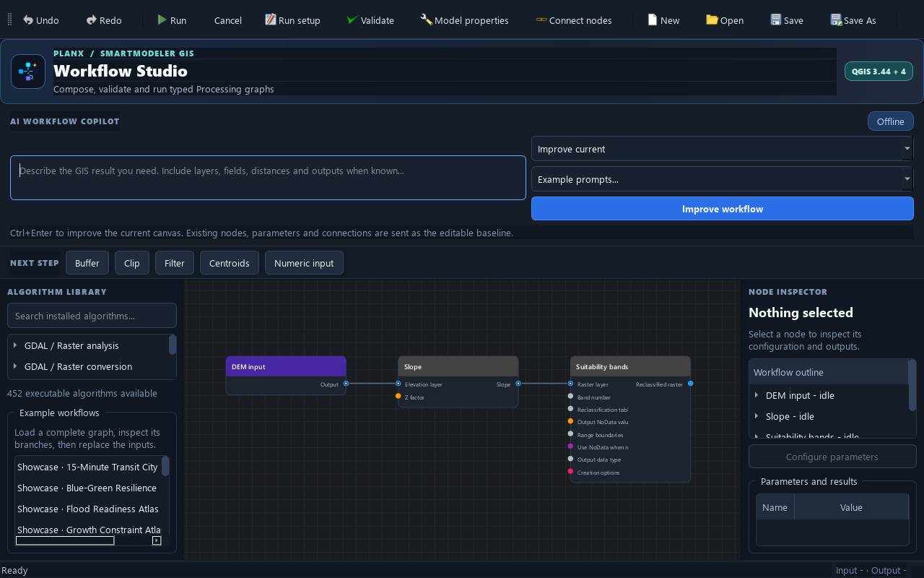
Task: Run the model with green play icon
Action: click(172, 20)
